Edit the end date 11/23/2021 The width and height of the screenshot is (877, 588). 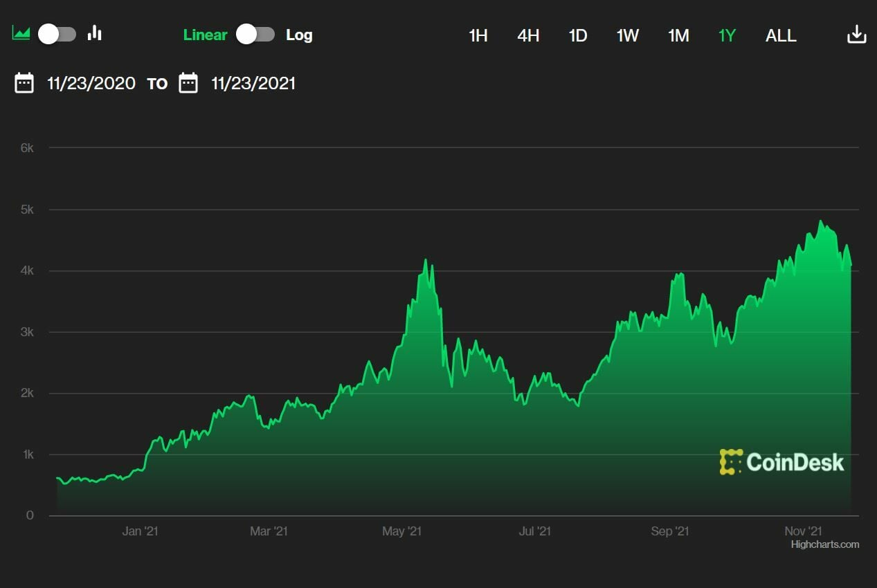coord(253,84)
